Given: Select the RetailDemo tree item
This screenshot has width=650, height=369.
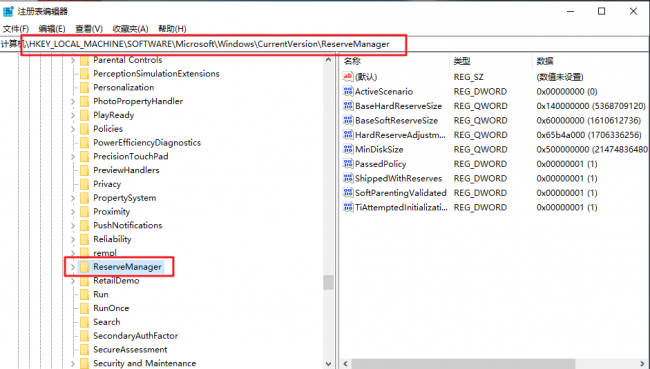Looking at the screenshot, I should [x=116, y=281].
